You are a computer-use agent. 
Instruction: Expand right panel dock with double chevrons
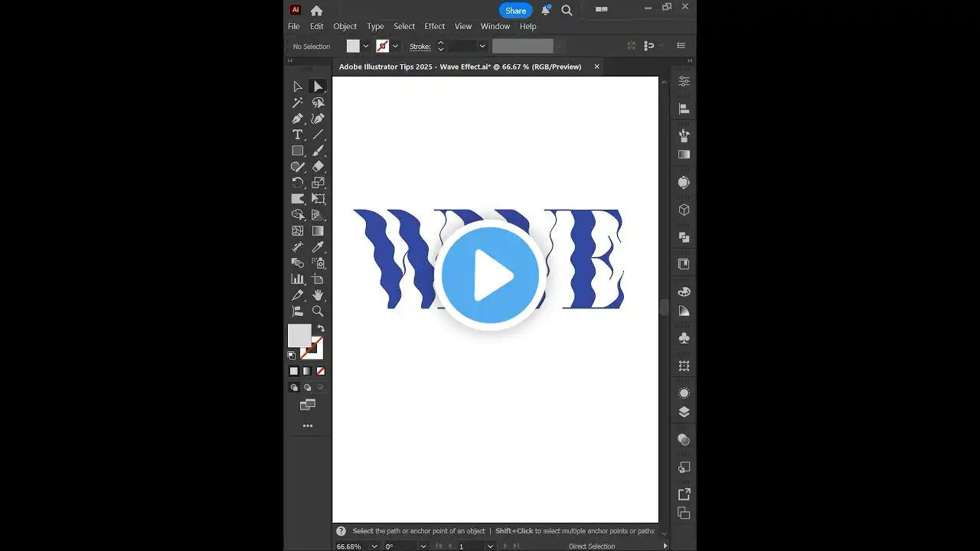point(690,61)
